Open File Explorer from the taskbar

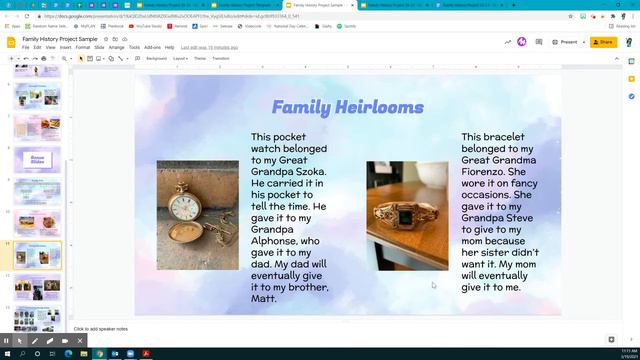84,354
